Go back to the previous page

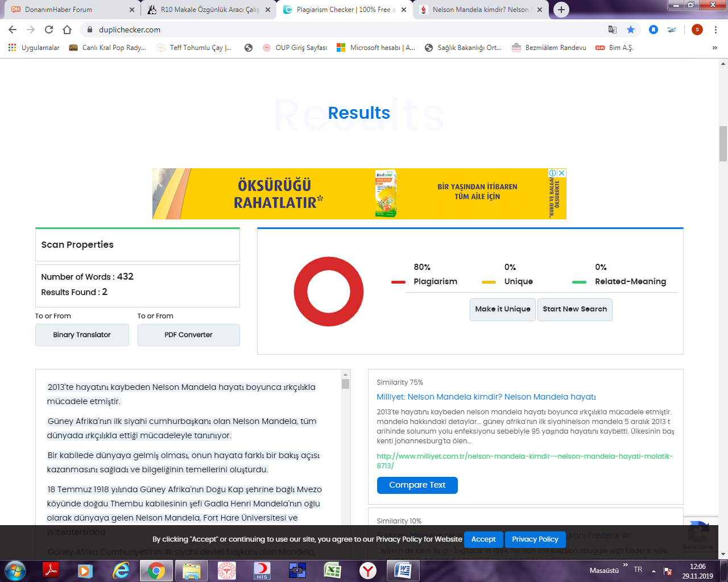13,30
